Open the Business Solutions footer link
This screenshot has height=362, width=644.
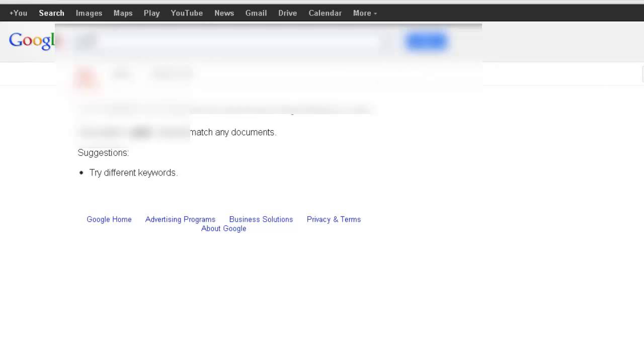pyautogui.click(x=261, y=219)
